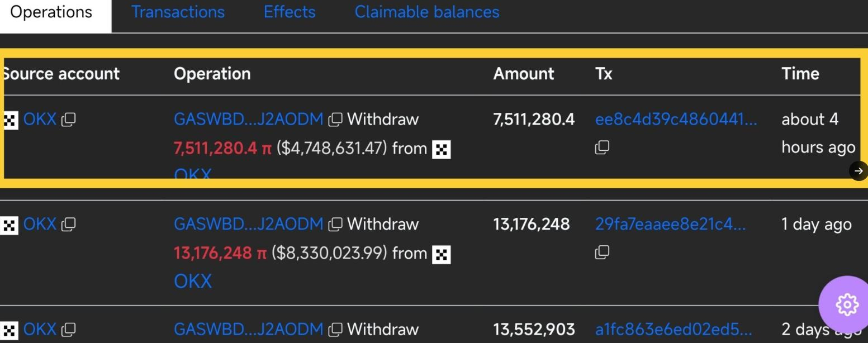The image size is (868, 343).
Task: Select the Claimable balances tab
Action: pyautogui.click(x=427, y=12)
